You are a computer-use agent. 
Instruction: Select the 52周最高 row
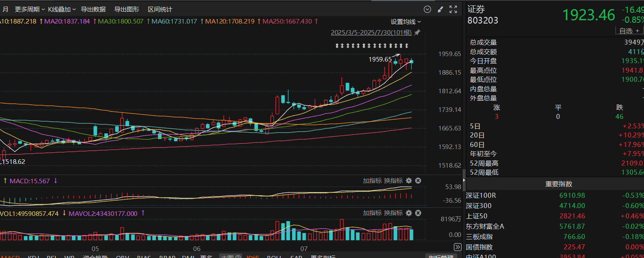pos(555,163)
